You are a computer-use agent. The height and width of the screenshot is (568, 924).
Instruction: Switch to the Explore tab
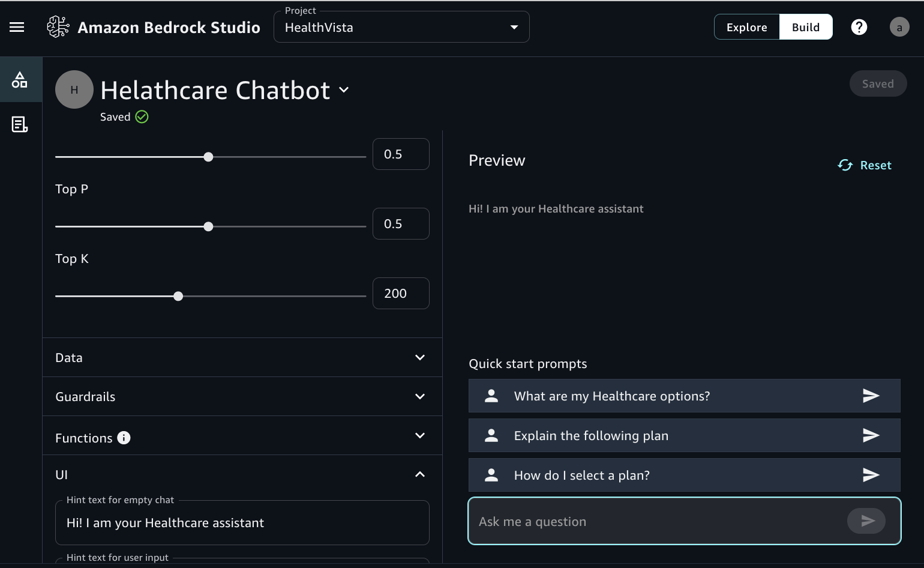coord(747,27)
